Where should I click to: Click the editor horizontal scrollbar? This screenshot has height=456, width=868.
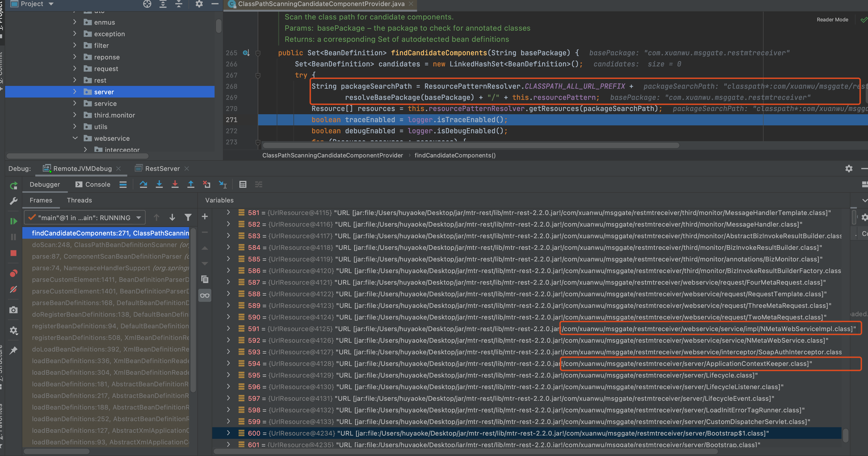click(471, 145)
